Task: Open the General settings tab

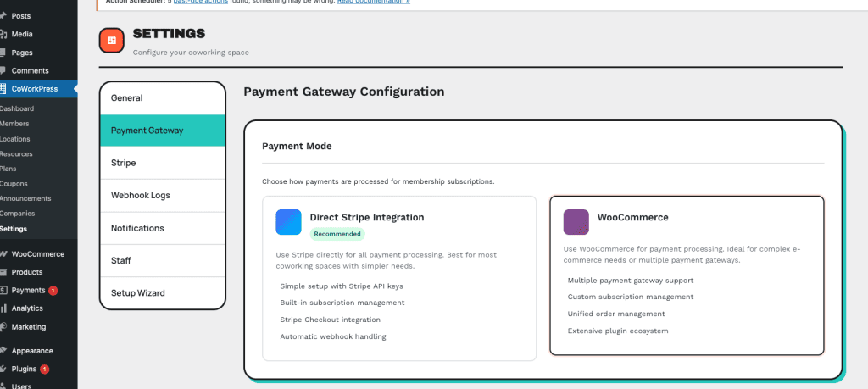Action: 163,98
